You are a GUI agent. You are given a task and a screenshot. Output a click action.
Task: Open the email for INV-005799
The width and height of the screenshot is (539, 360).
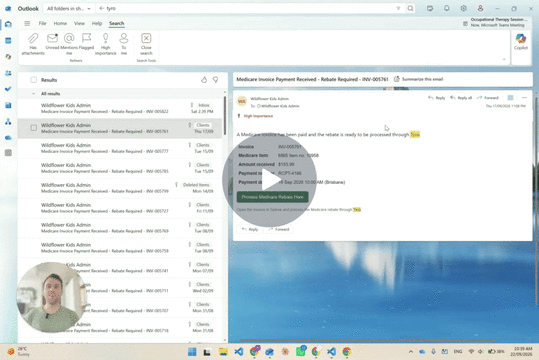[x=120, y=188]
